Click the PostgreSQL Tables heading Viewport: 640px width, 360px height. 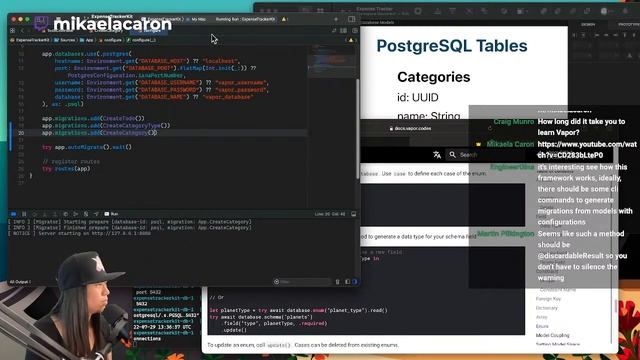[x=452, y=46]
